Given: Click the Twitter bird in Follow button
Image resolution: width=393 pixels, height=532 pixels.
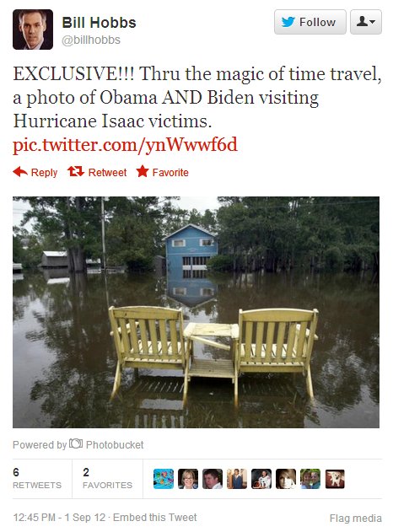Looking at the screenshot, I should [x=288, y=22].
